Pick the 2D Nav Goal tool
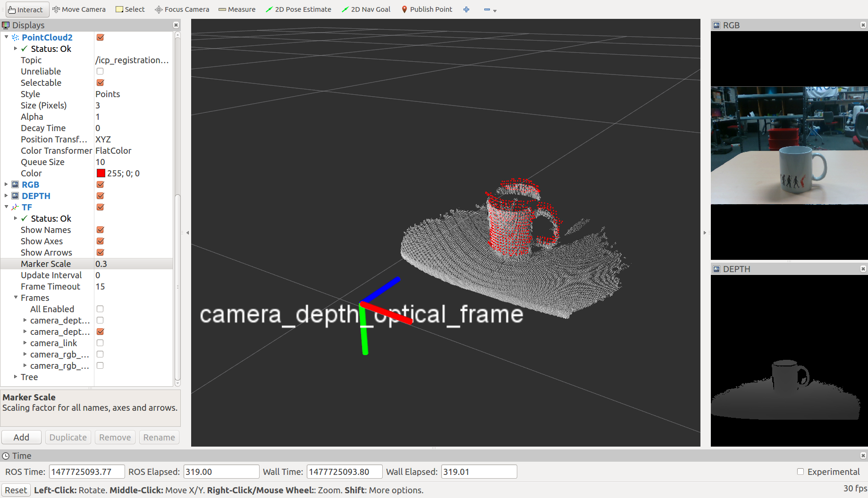This screenshot has height=498, width=868. [x=366, y=9]
